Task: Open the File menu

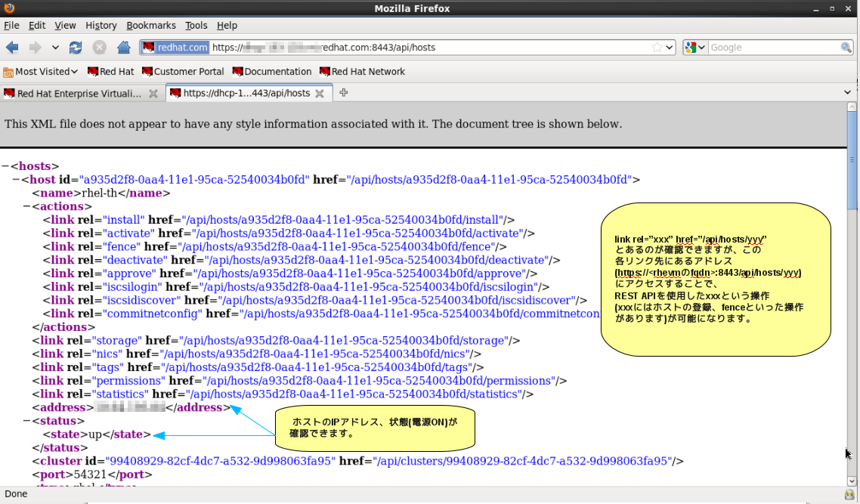Action: [x=11, y=25]
